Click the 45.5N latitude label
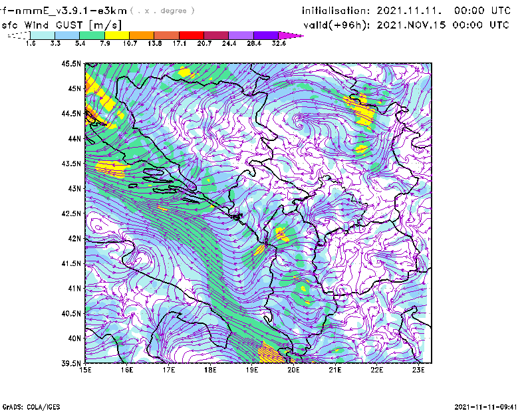The image size is (532, 411). [71, 63]
